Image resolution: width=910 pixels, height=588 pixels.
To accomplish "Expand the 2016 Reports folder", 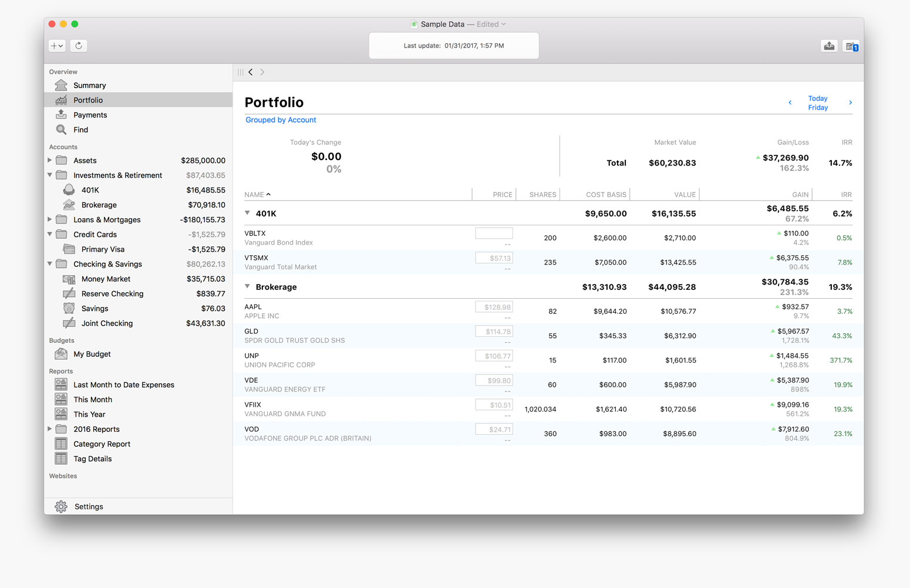I will (x=50, y=429).
